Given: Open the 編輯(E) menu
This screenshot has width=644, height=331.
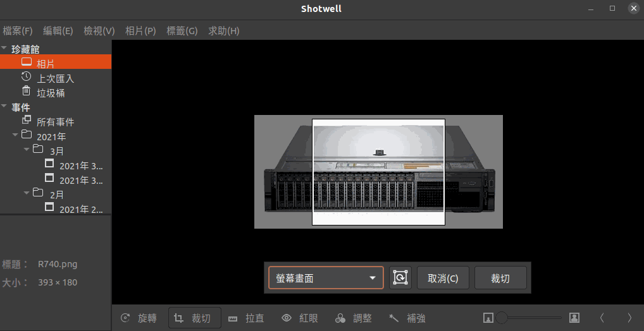Looking at the screenshot, I should (58, 31).
